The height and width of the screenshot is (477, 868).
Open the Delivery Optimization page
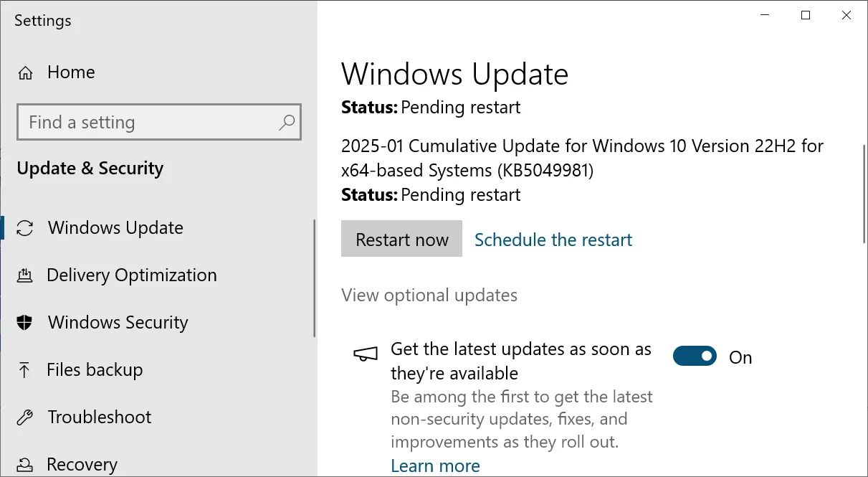(131, 275)
